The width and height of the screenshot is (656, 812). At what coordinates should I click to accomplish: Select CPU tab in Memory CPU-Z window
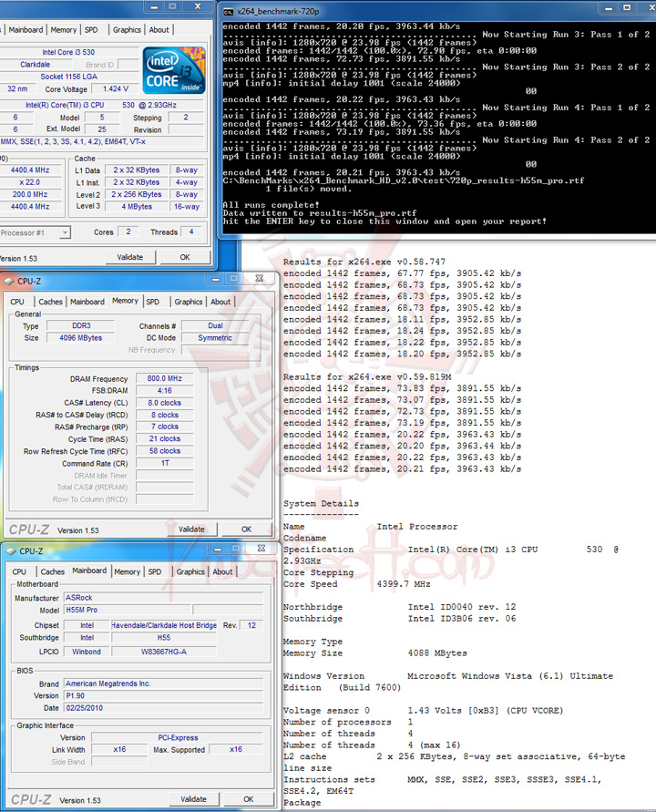coord(17,302)
